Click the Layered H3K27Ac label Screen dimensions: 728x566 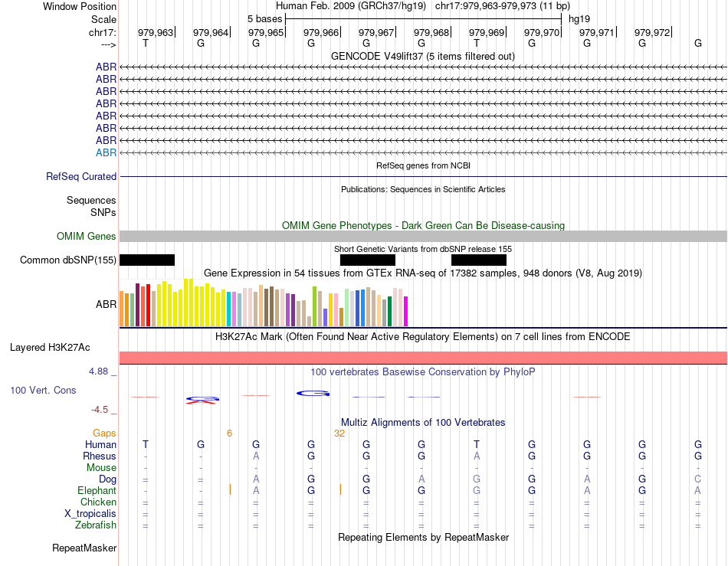50,347
